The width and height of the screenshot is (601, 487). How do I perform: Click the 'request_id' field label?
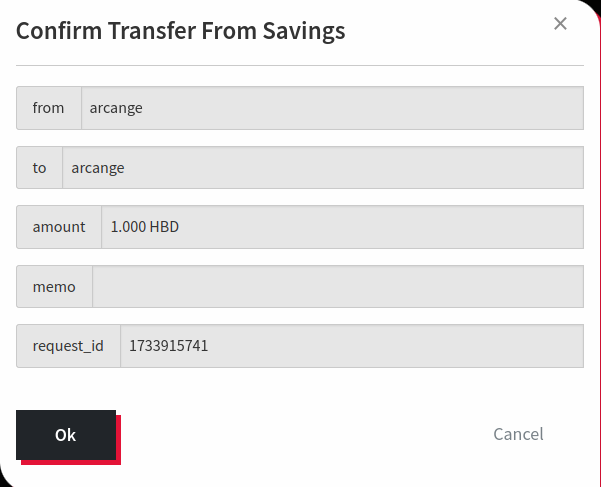(68, 346)
